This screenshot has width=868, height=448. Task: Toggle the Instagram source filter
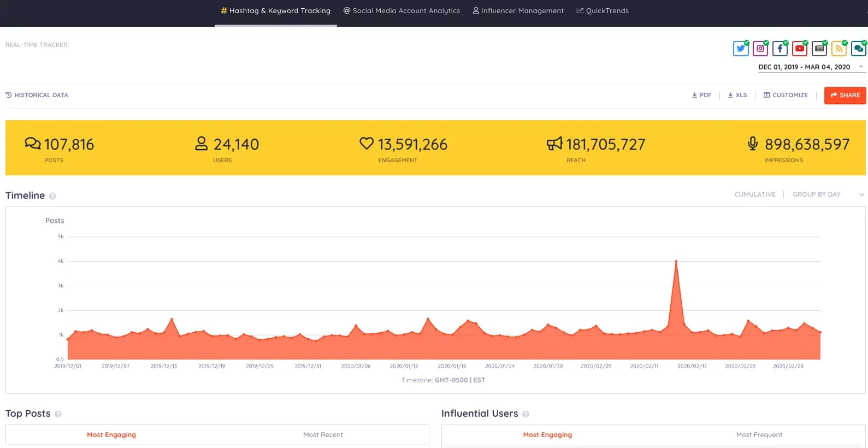[x=760, y=49]
